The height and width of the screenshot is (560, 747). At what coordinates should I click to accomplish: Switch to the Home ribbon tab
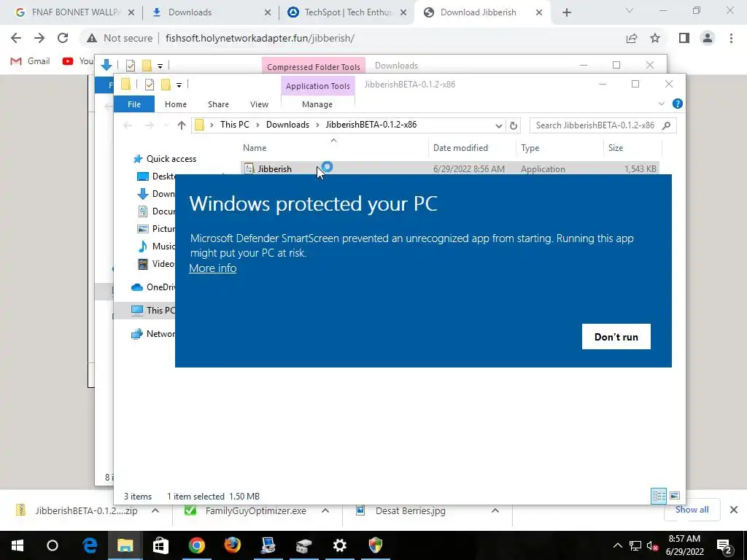pos(175,104)
